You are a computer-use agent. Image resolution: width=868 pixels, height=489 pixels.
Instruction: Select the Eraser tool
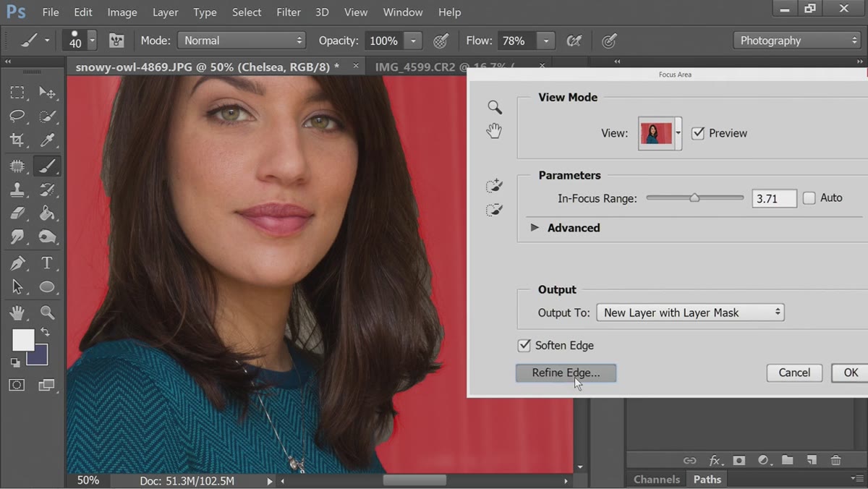tap(17, 213)
